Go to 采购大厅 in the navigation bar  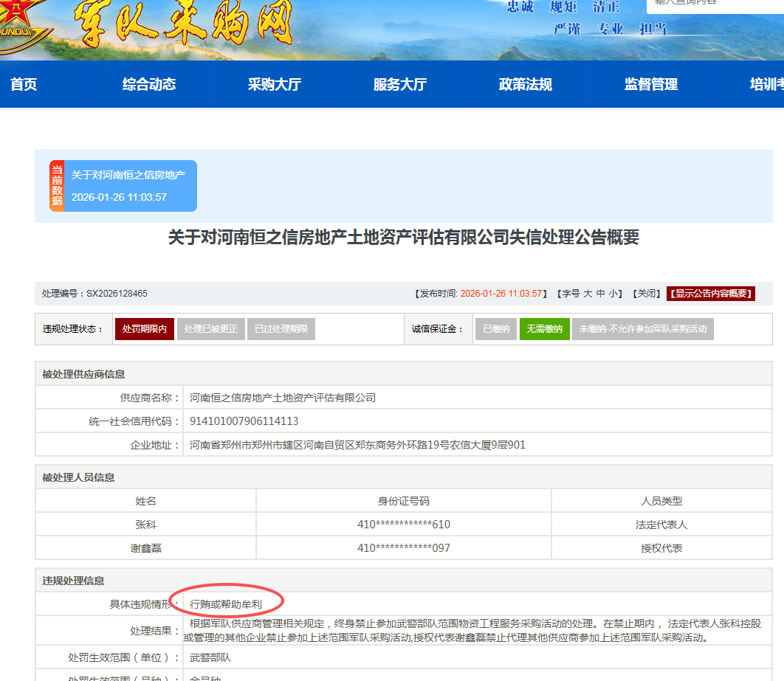tap(275, 84)
